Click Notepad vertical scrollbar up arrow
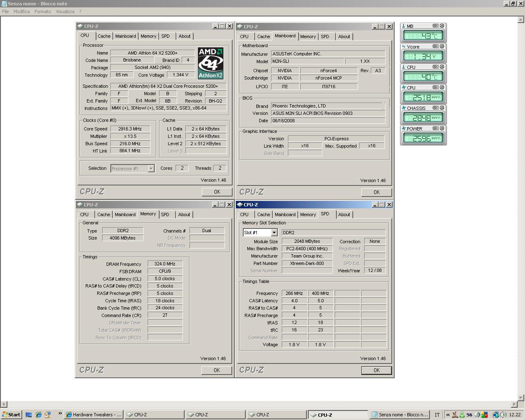 (x=521, y=19)
